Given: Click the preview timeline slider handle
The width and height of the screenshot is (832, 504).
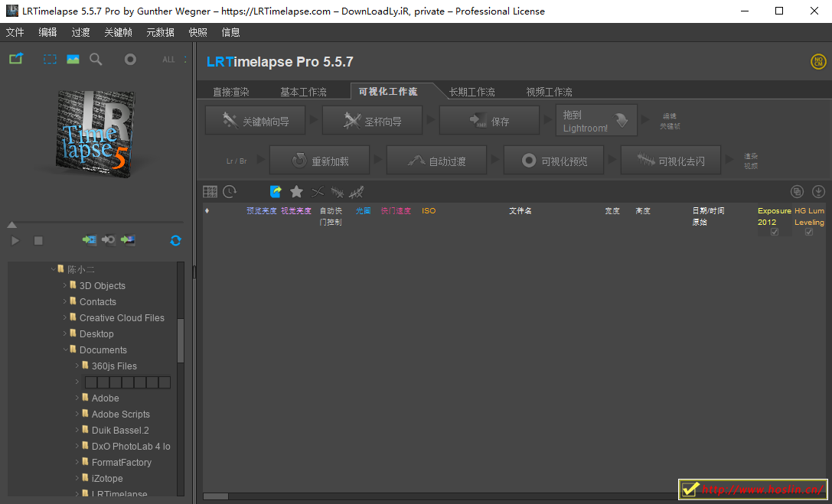Looking at the screenshot, I should point(11,226).
